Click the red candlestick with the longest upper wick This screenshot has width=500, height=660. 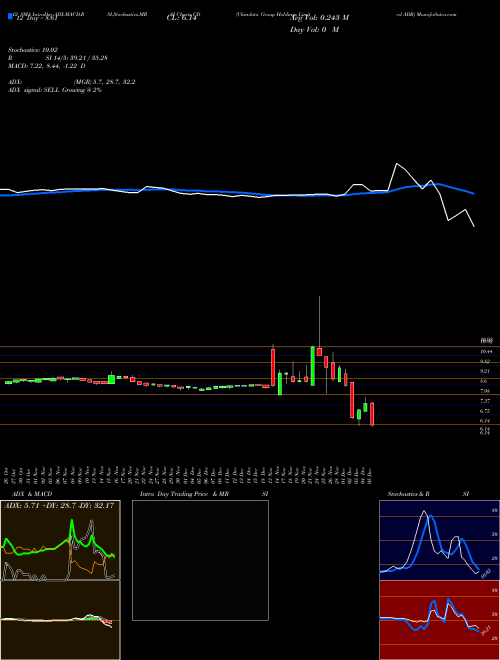point(319,351)
